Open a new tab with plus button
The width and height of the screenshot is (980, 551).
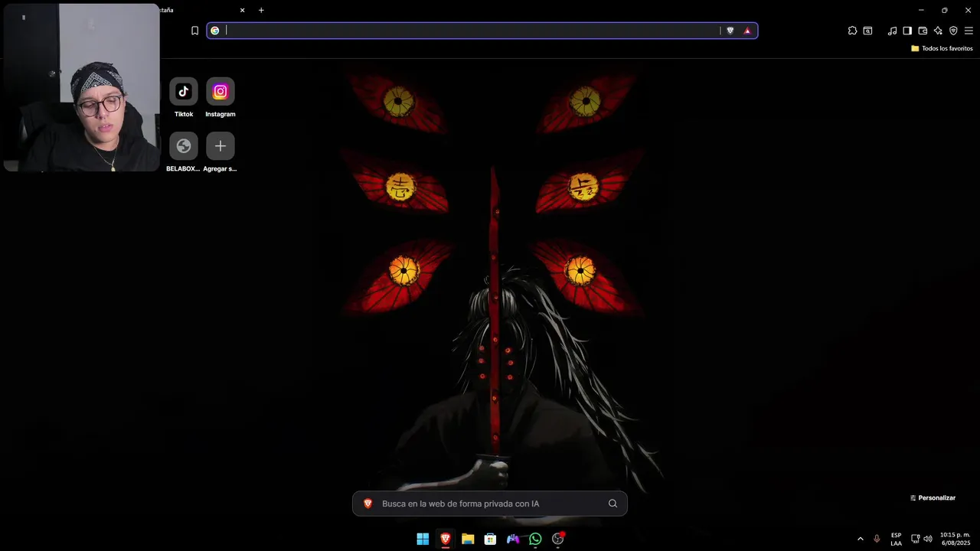click(261, 10)
